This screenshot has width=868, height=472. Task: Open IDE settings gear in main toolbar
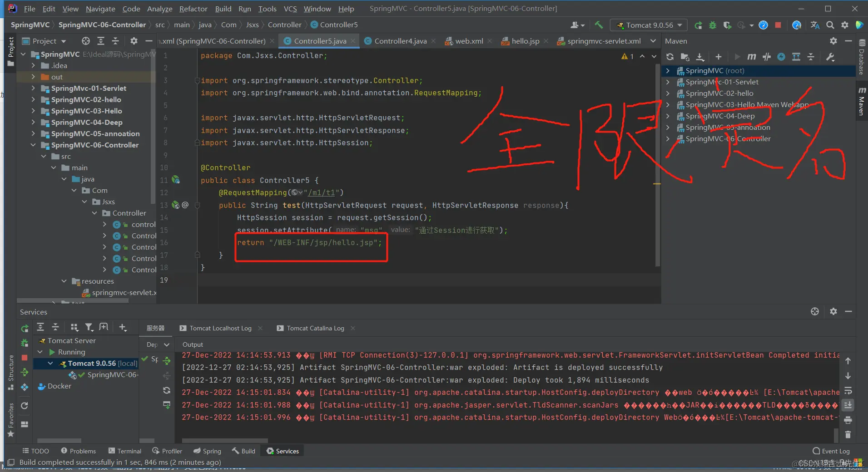click(844, 25)
